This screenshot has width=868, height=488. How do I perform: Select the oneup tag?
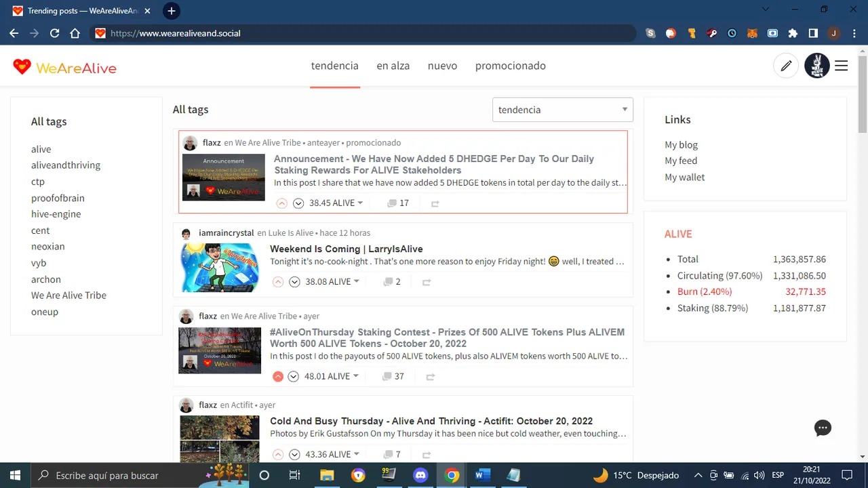pos(45,312)
